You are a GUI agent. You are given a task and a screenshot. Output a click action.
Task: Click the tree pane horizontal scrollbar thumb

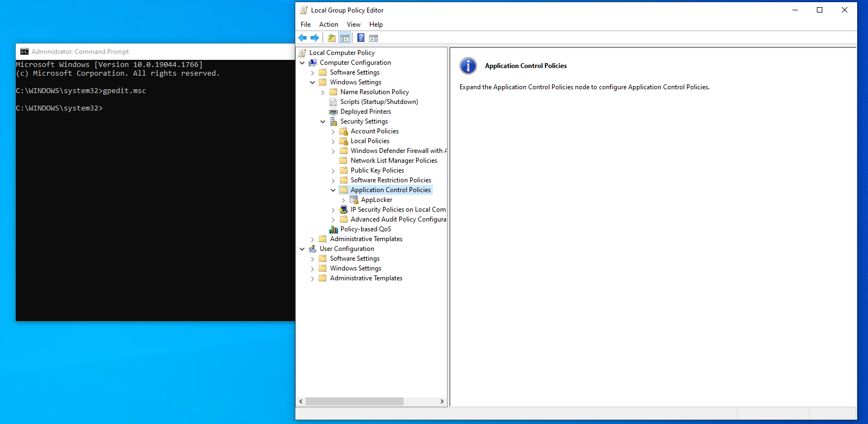pyautogui.click(x=354, y=401)
